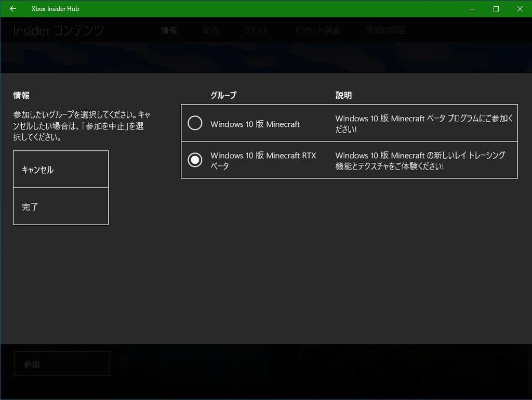The height and width of the screenshot is (400, 532).
Task: Click the Xbox Insider Hub title label
Action: (56, 8)
